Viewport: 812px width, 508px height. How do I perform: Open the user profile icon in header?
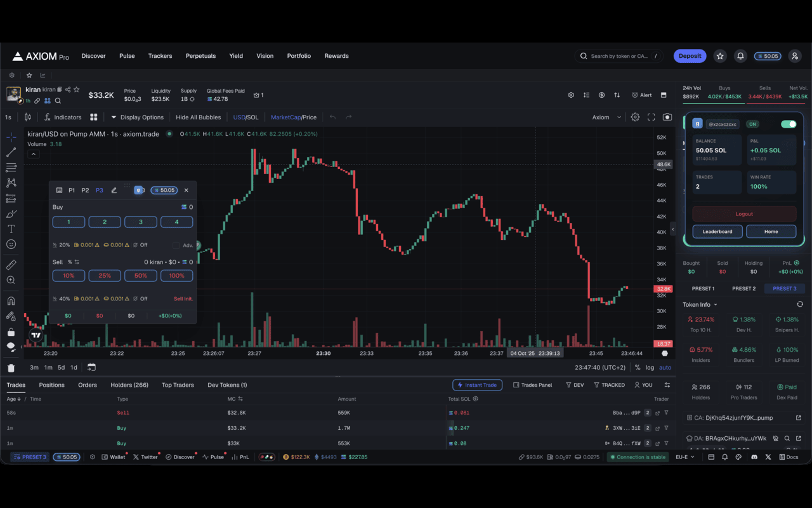tap(795, 56)
